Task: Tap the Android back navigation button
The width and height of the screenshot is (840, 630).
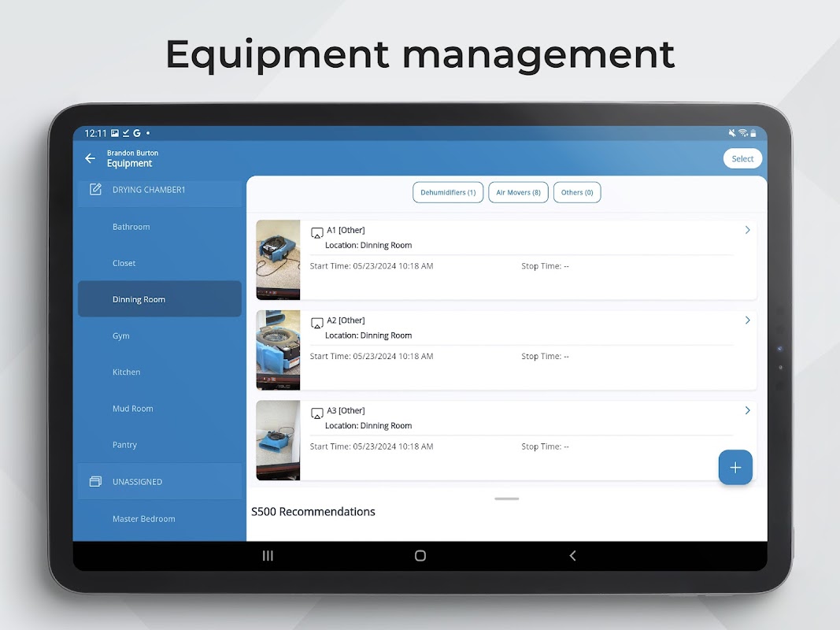Action: pyautogui.click(x=572, y=556)
